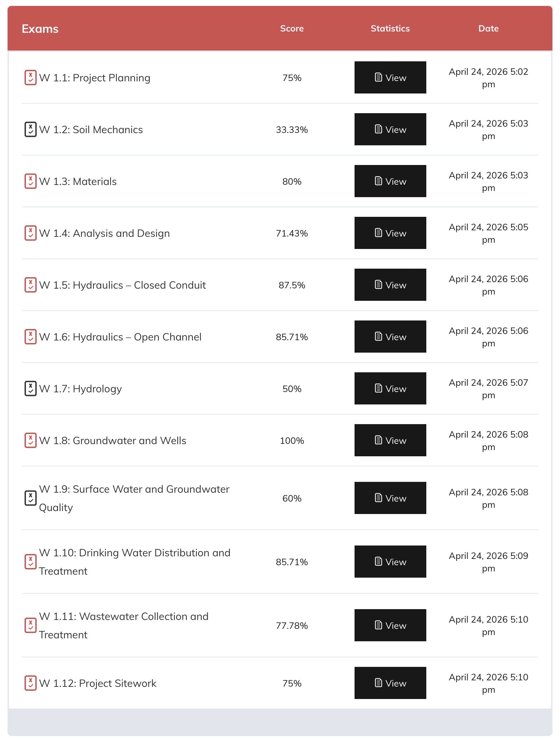This screenshot has width=560, height=741.
Task: Click the Score column header
Action: [292, 29]
